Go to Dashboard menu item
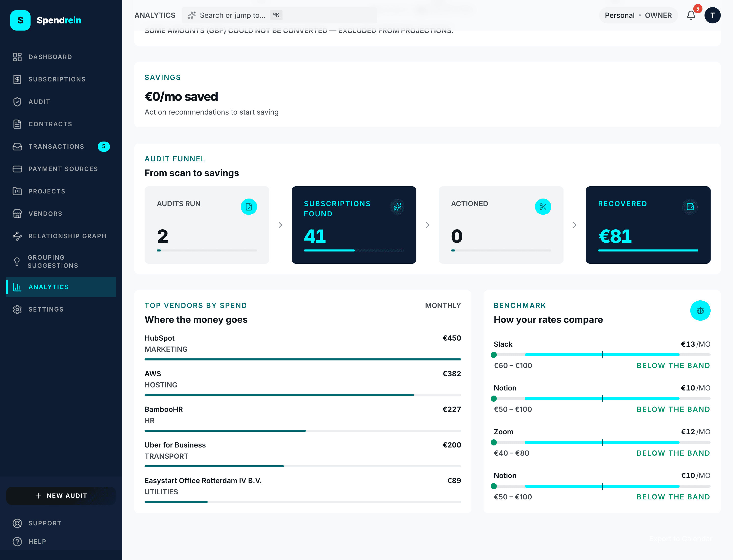The height and width of the screenshot is (560, 733). click(61, 57)
